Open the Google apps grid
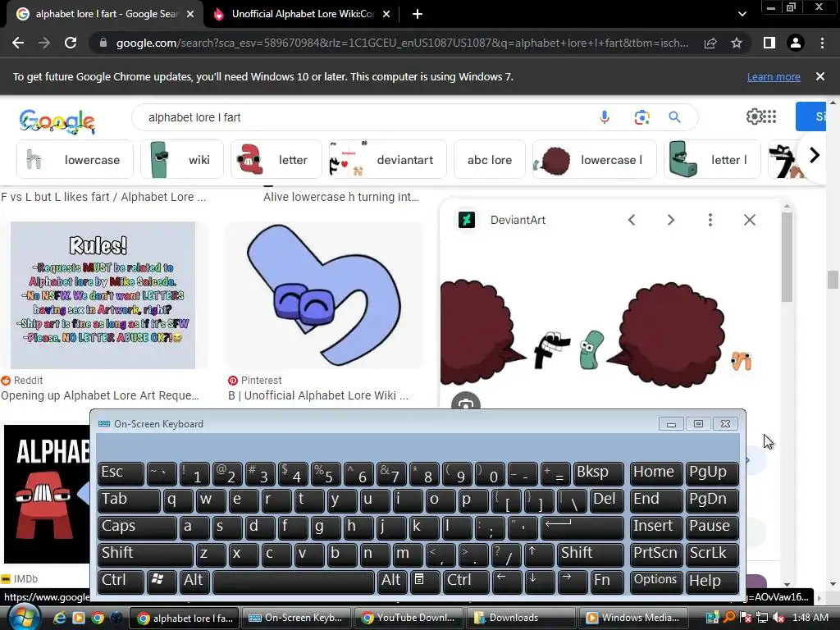Image resolution: width=840 pixels, height=630 pixels. [769, 116]
